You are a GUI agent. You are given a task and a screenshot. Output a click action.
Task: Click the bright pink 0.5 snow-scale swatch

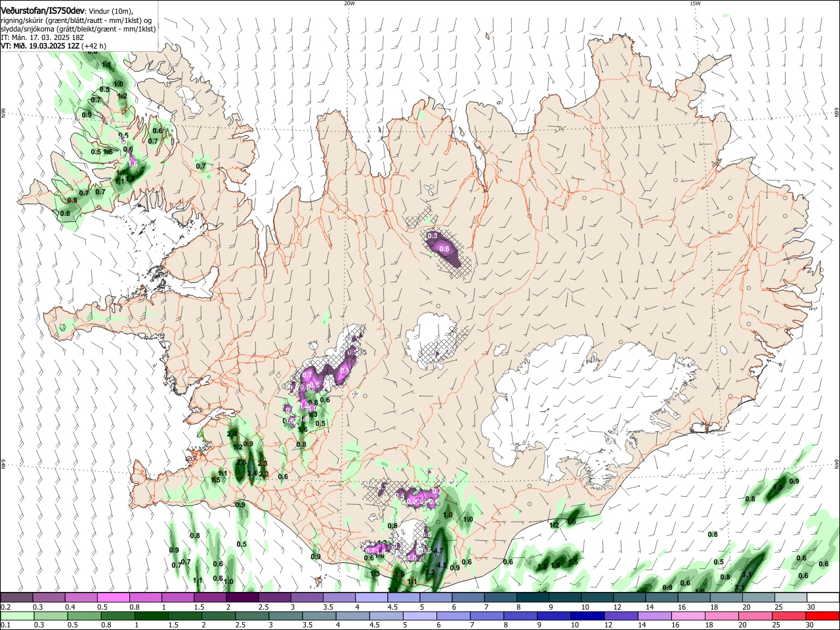pyautogui.click(x=113, y=598)
